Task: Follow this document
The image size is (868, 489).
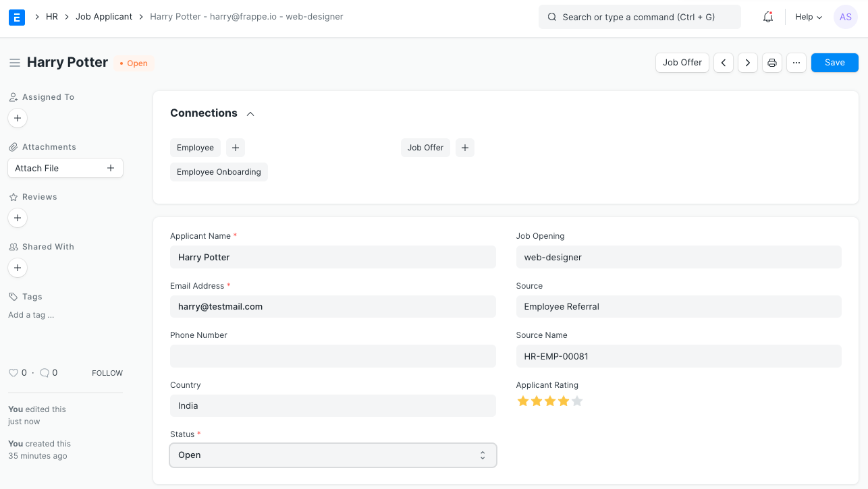Action: pyautogui.click(x=107, y=373)
